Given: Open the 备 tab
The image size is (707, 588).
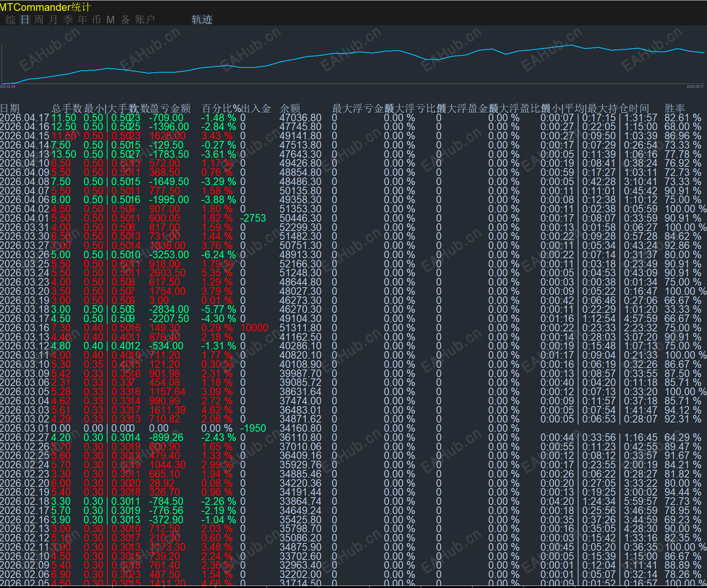Looking at the screenshot, I should coord(125,20).
